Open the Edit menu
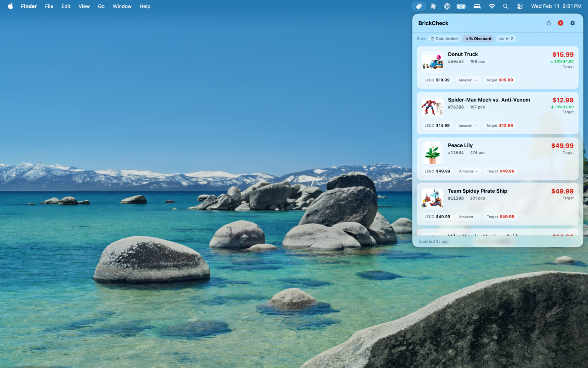 tap(66, 6)
